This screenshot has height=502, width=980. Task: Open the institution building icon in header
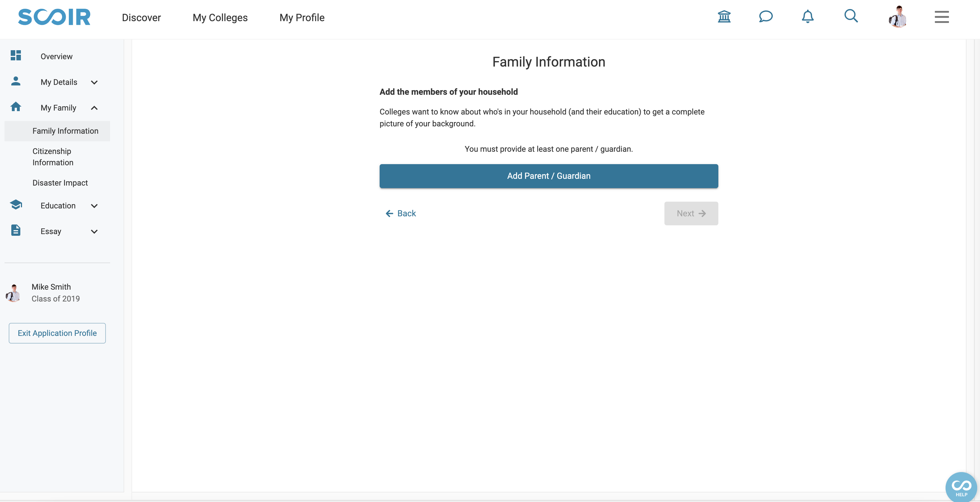pos(724,16)
